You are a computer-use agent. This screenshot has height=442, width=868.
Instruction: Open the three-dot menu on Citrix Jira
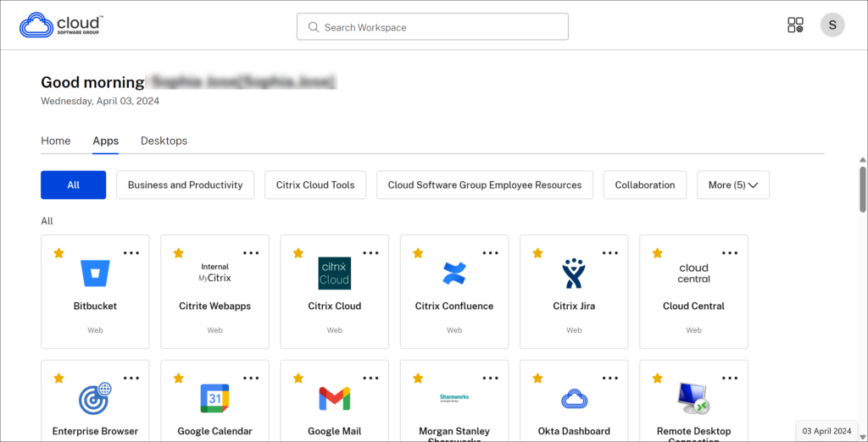(x=610, y=253)
